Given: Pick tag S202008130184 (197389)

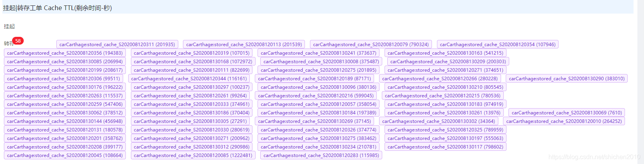Looking at the screenshot, I should [x=319, y=113].
